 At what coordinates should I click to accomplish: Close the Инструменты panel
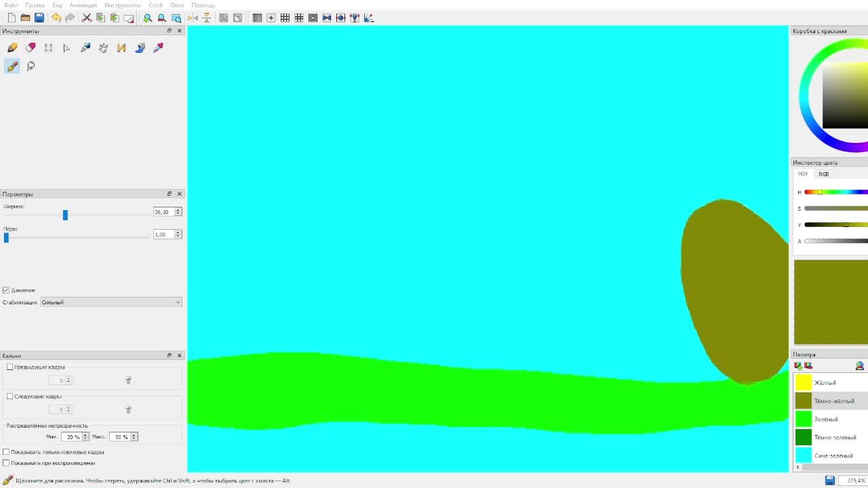[x=179, y=30]
